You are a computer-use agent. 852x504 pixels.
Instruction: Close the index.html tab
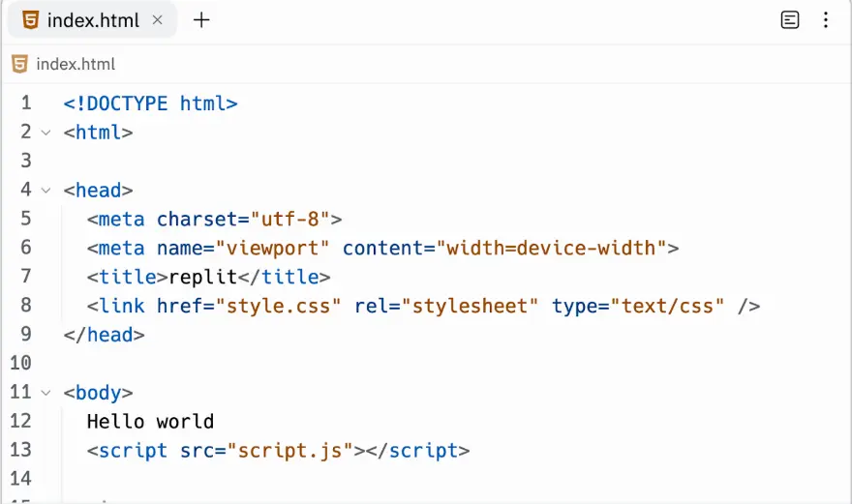point(158,20)
